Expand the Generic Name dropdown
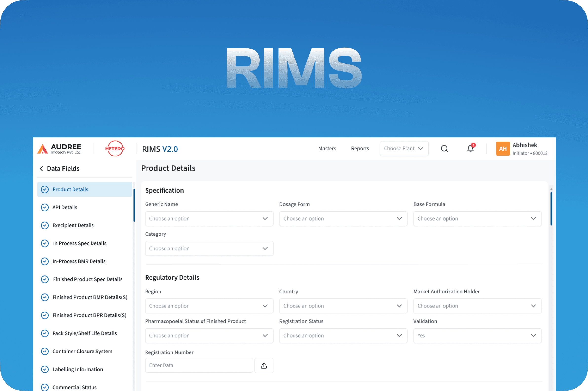588x391 pixels. click(209, 219)
